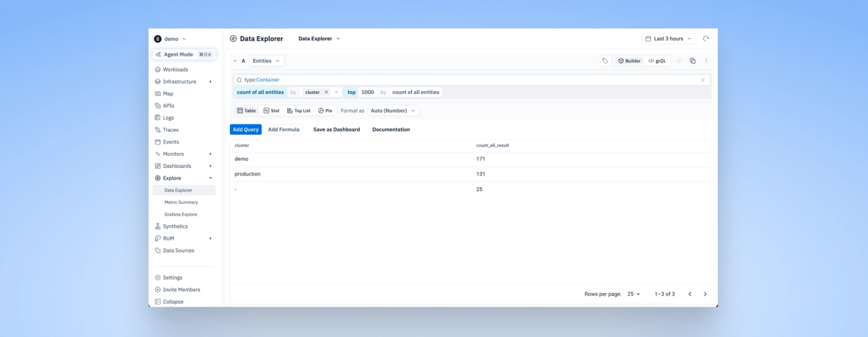
Task: Open rows per page dropdown
Action: [634, 294]
